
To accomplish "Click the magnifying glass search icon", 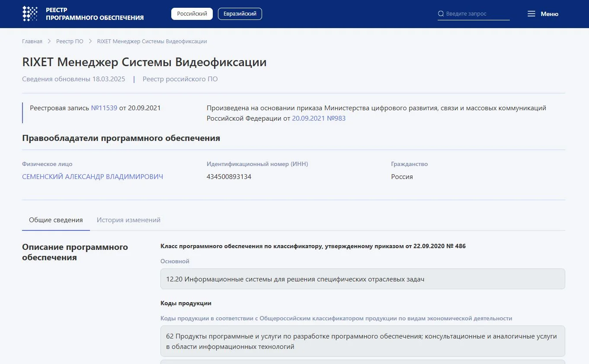I will [x=441, y=14].
